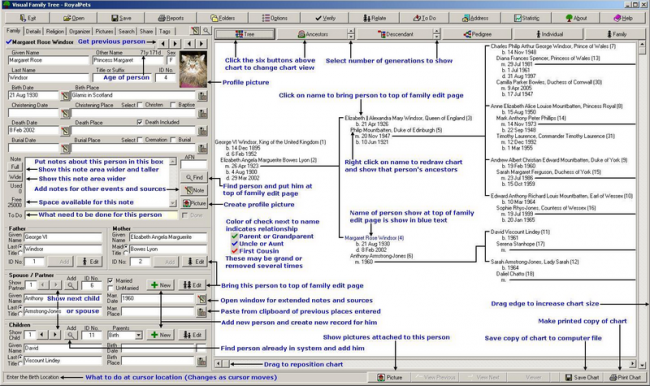Screen dimensions: 650x386
Task: Click paste-place icon after Christening Place field
Action: pos(202,113)
